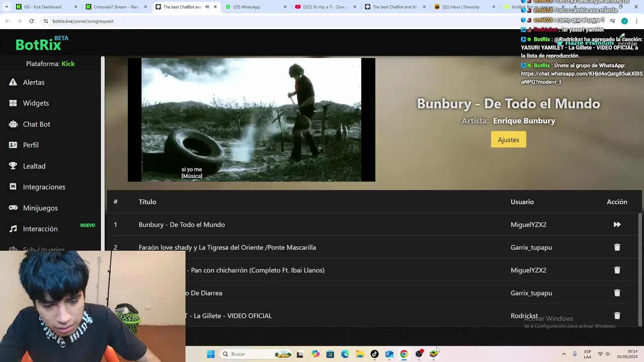Viewport: 644px width, 362px height.
Task: Click the Plataforma: Kick label
Action: click(x=50, y=64)
